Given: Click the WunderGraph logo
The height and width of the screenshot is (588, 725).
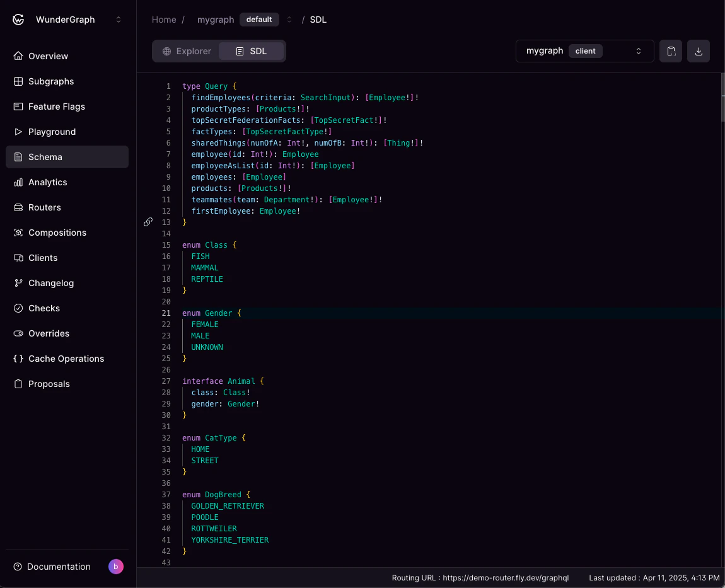Looking at the screenshot, I should tap(18, 20).
